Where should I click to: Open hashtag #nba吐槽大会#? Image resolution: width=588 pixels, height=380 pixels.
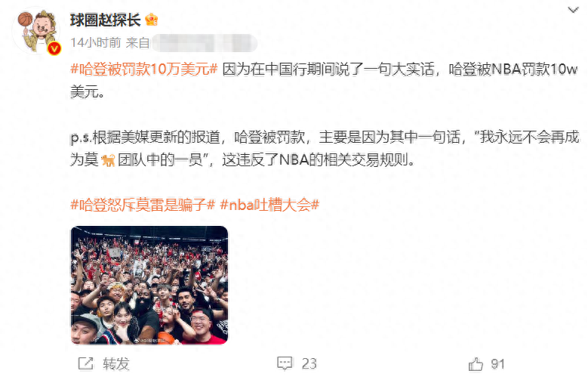[x=269, y=205]
